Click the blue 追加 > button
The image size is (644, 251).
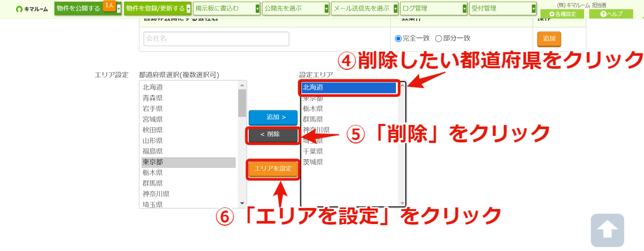[273, 118]
